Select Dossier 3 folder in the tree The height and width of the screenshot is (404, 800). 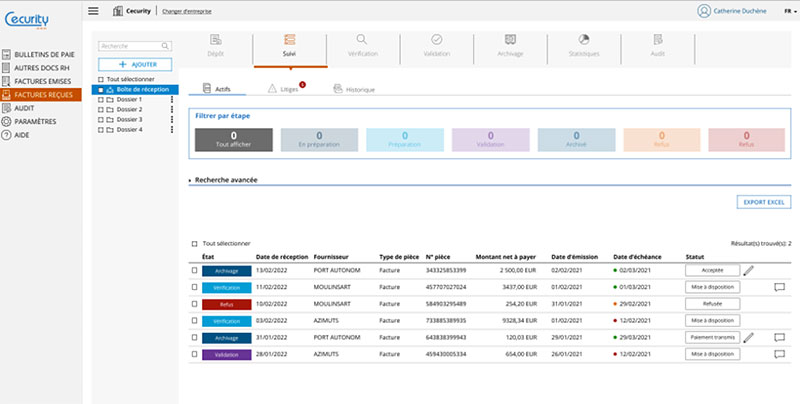coord(129,120)
